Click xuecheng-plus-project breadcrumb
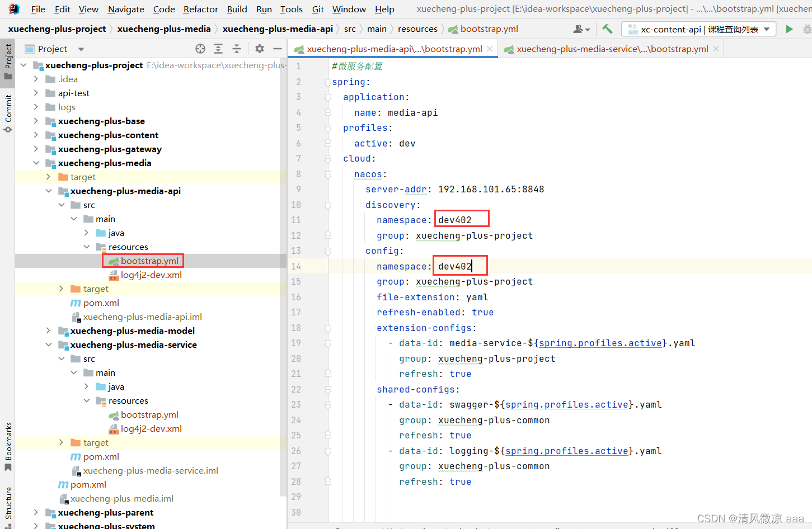The image size is (812, 529). coord(57,29)
